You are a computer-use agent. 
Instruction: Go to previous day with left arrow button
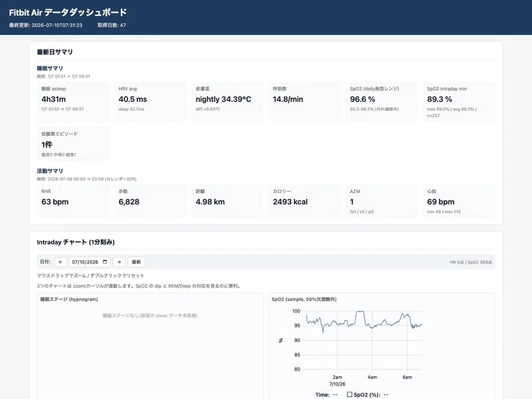[60, 262]
